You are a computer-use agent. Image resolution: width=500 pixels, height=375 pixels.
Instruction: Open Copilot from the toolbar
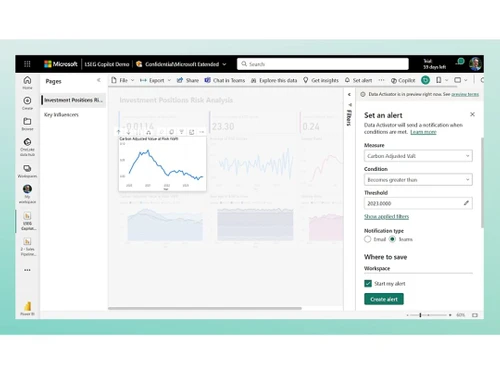coord(403,80)
